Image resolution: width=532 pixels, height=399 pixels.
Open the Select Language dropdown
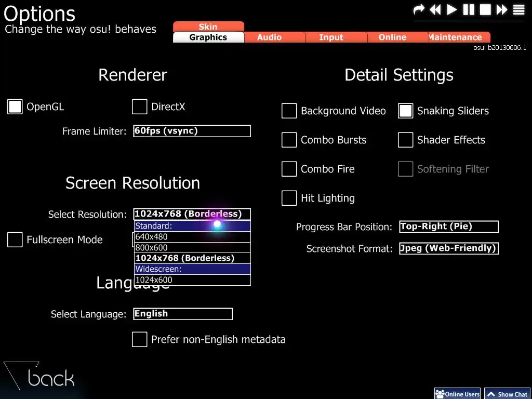[183, 314]
